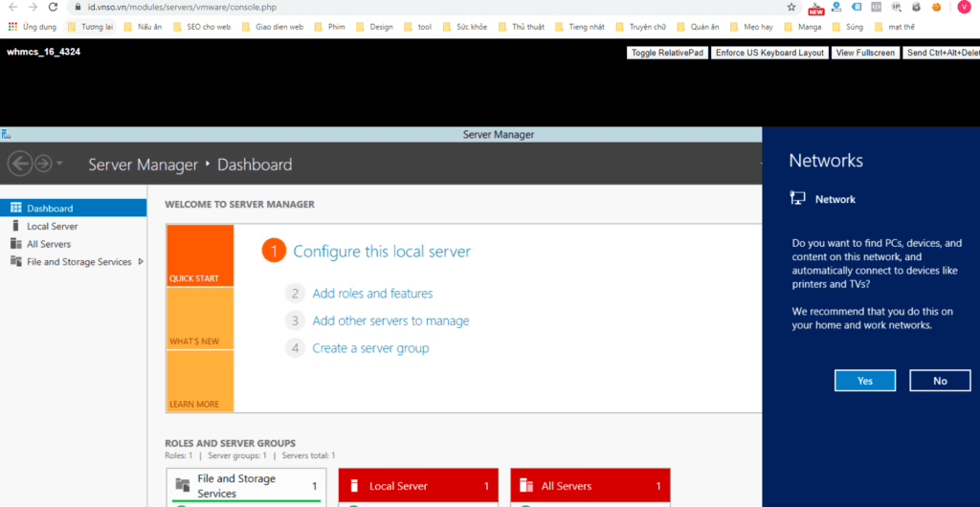980x507 pixels.
Task: Open the Giao dien web bookmark folder
Action: (x=273, y=27)
